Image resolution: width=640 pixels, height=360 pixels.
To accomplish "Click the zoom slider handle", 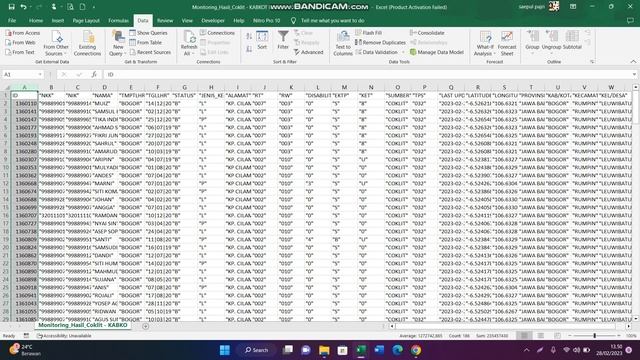I will (594, 336).
